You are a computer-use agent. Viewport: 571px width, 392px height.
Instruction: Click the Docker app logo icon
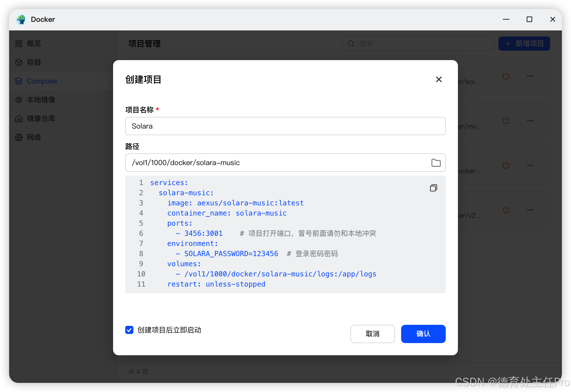21,20
